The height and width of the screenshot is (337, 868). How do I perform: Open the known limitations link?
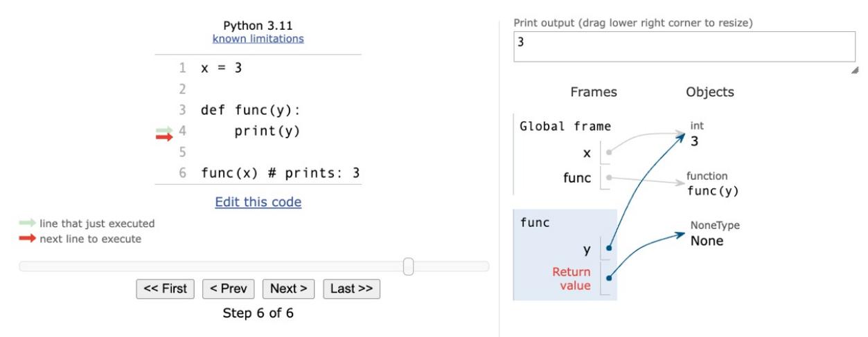tap(258, 39)
